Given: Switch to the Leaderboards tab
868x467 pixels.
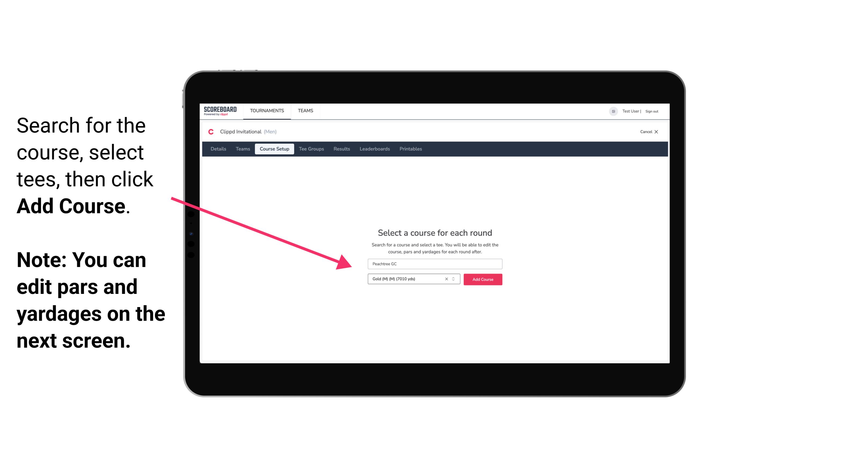Looking at the screenshot, I should tap(374, 149).
